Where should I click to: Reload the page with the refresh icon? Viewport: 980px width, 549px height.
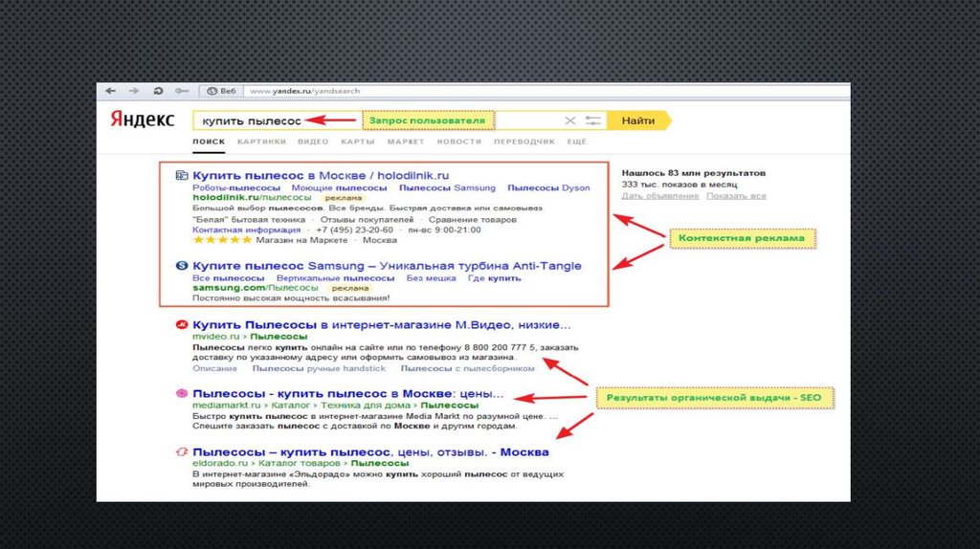[158, 91]
